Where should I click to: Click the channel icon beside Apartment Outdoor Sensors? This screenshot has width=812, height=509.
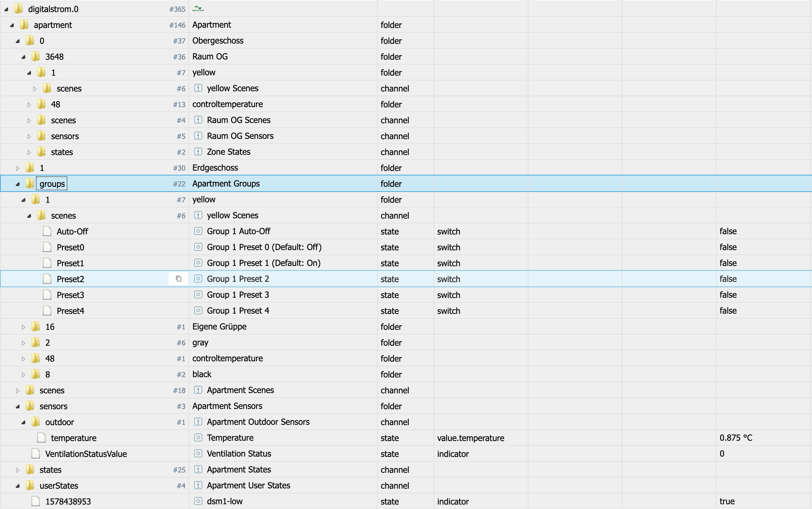tap(198, 422)
